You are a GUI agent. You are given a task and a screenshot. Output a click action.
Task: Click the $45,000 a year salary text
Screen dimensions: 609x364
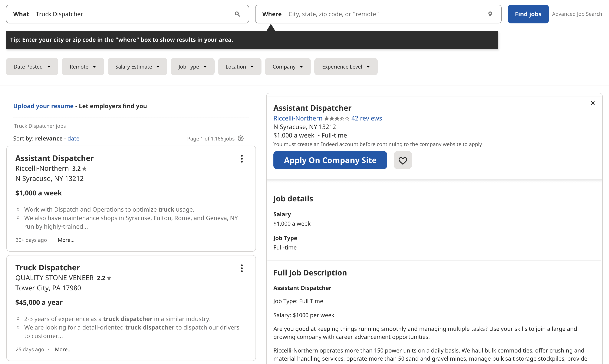[39, 302]
